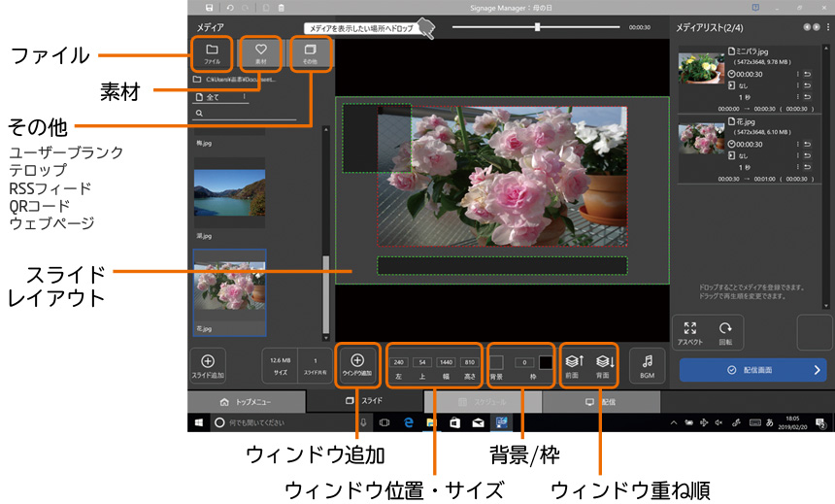Switch to the 配信 tab
This screenshot has width=835, height=504.
(x=601, y=401)
